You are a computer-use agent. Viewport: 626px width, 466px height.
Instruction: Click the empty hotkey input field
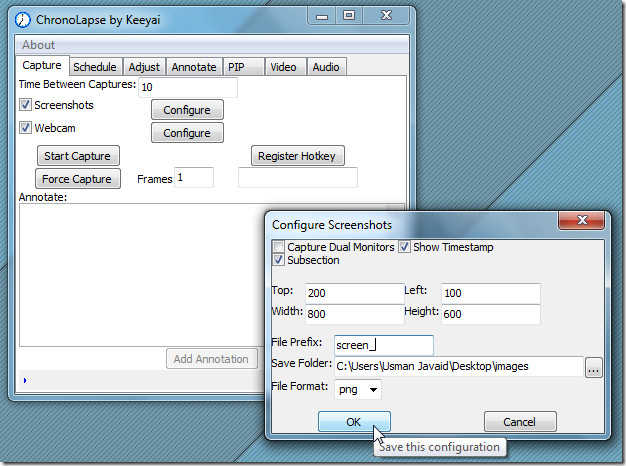point(298,178)
